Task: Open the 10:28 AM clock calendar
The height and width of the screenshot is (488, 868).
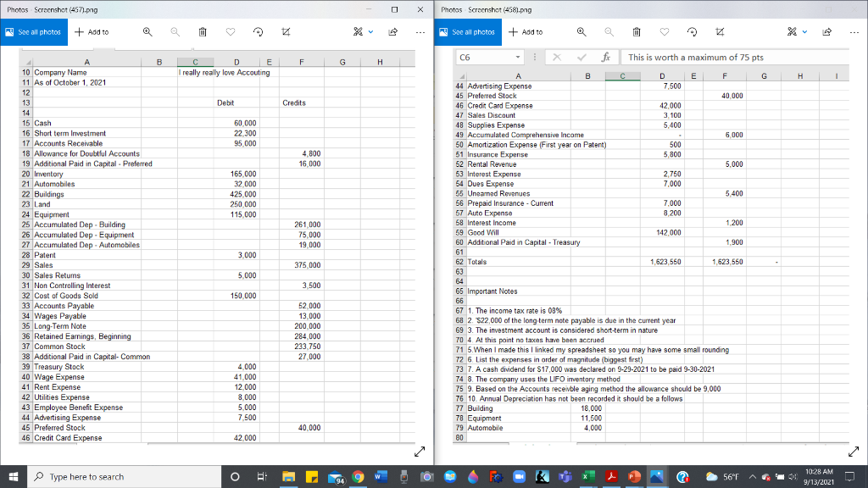Action: coord(819,476)
